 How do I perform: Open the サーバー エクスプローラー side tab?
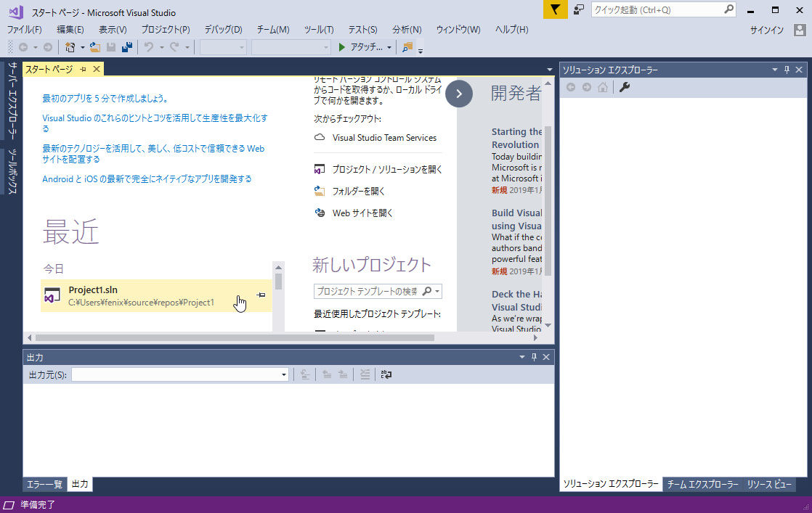(12, 101)
